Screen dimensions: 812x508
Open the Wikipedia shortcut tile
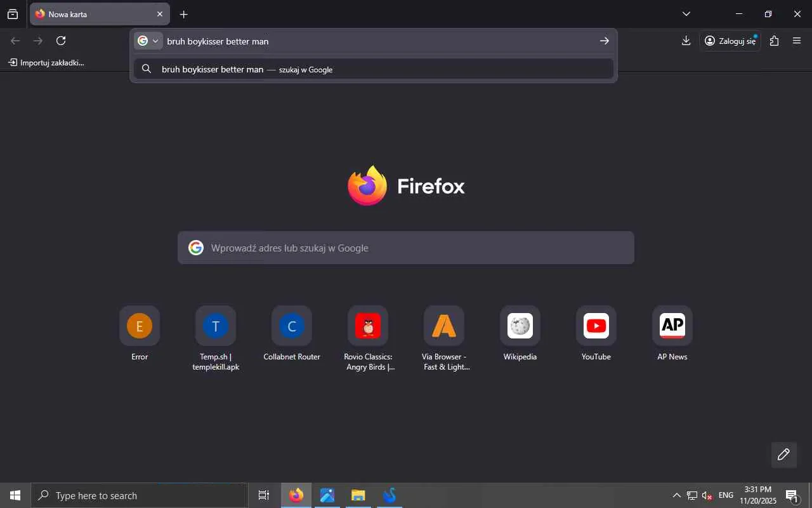[x=520, y=334]
